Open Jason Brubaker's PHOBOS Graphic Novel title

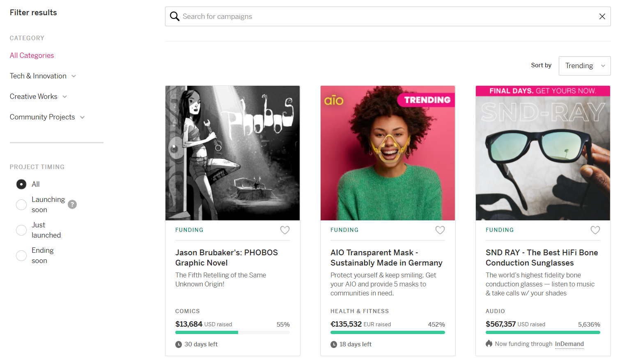(x=227, y=258)
